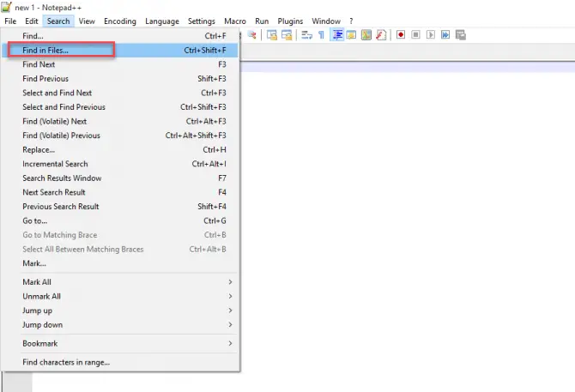575x392 pixels.
Task: Open the function list icon
Action: click(x=381, y=35)
